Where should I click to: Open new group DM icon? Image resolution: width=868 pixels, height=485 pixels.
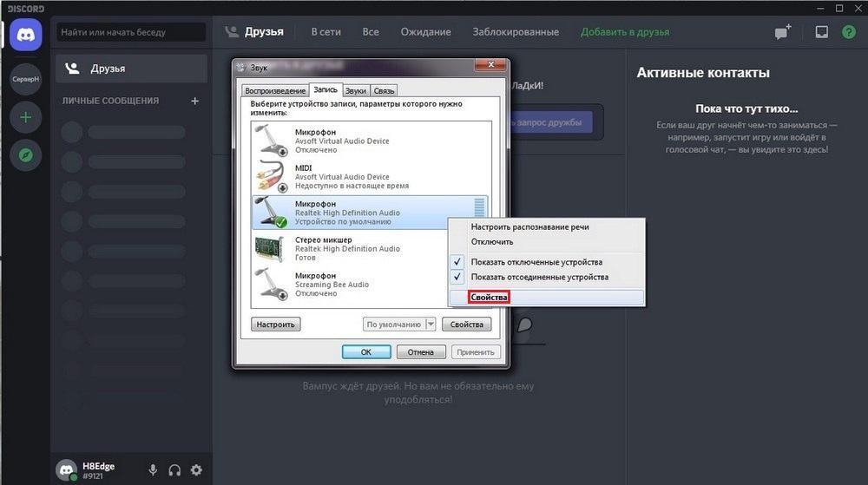(783, 32)
